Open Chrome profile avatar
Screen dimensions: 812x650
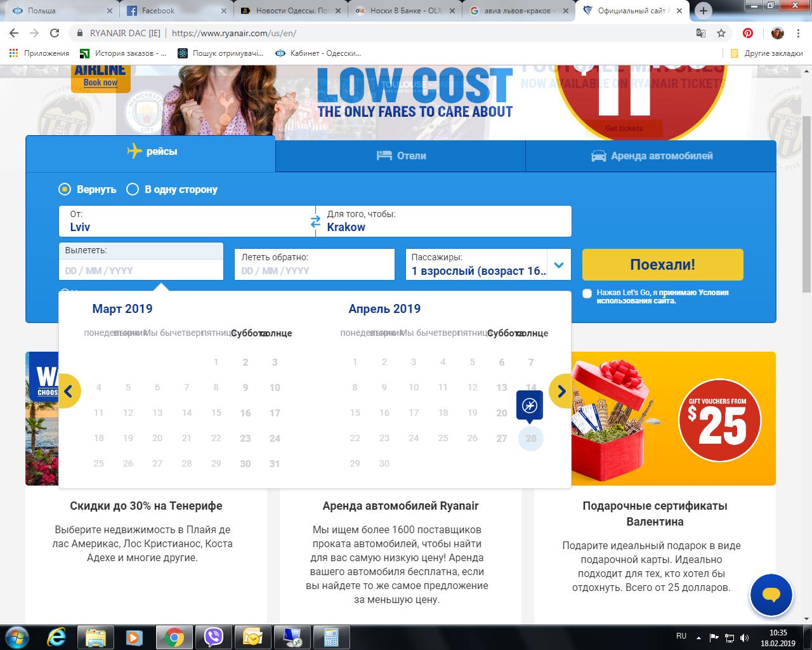click(778, 33)
